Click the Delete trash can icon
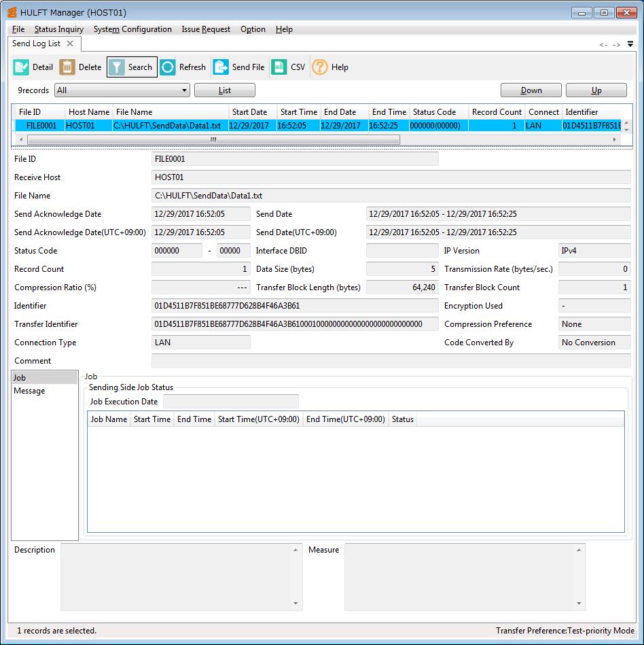The height and width of the screenshot is (645, 644). click(x=67, y=67)
